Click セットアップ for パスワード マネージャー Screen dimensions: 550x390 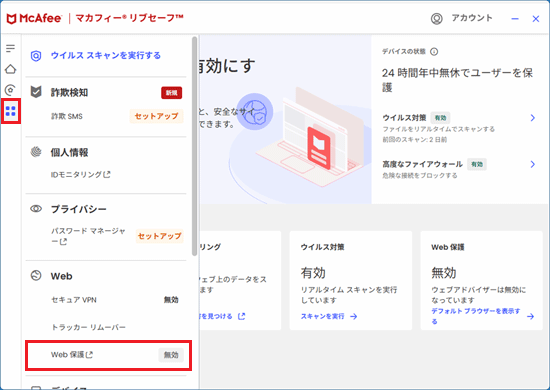click(159, 236)
